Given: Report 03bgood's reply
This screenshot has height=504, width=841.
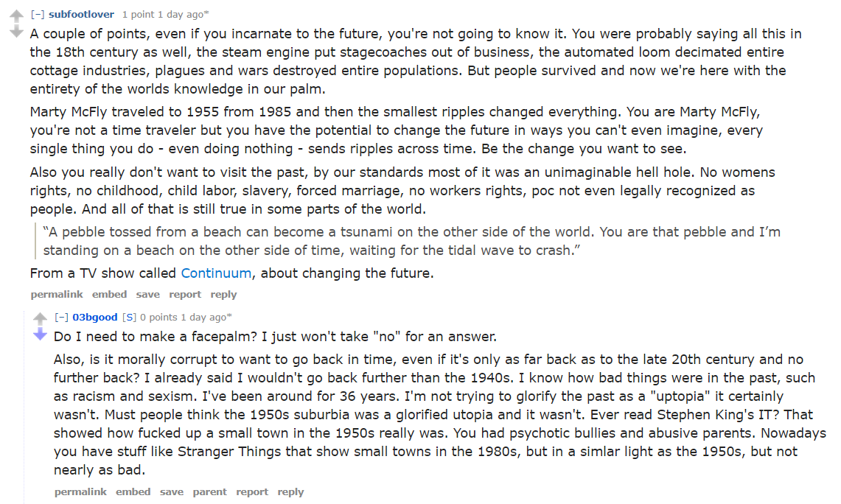Looking at the screenshot, I should [252, 491].
